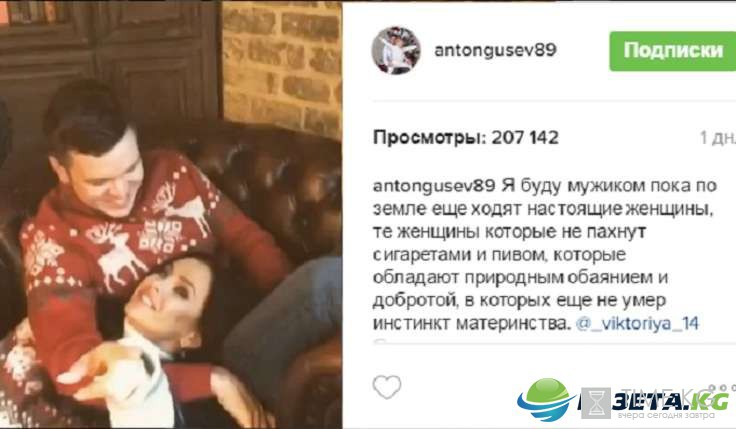736x429 pixels.
Task: Open antongusev89 username at caption start
Action: [434, 186]
